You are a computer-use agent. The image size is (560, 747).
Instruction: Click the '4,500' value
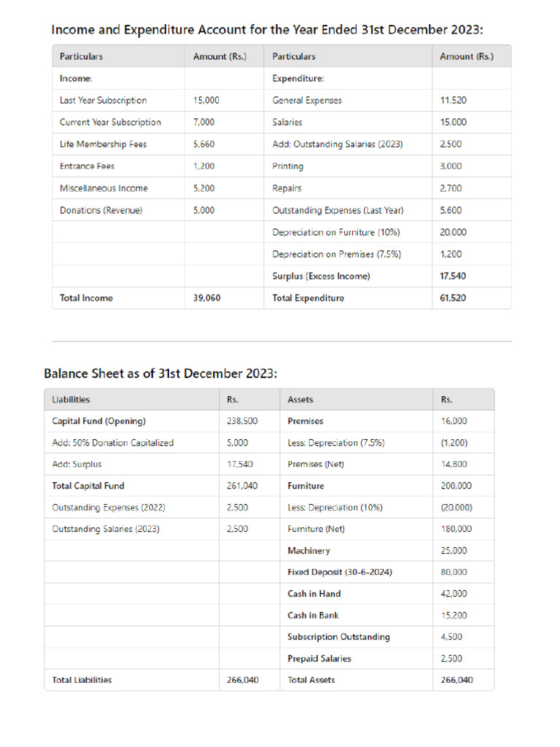(x=451, y=637)
